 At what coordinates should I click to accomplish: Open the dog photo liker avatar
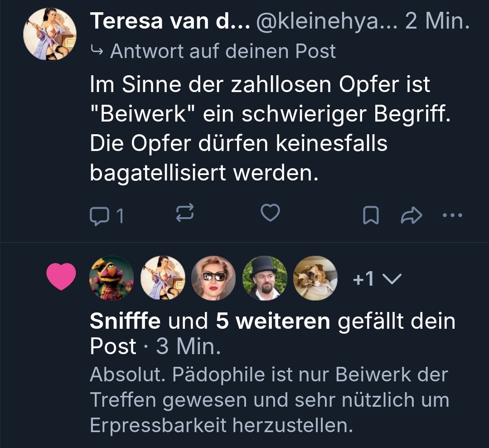(315, 278)
